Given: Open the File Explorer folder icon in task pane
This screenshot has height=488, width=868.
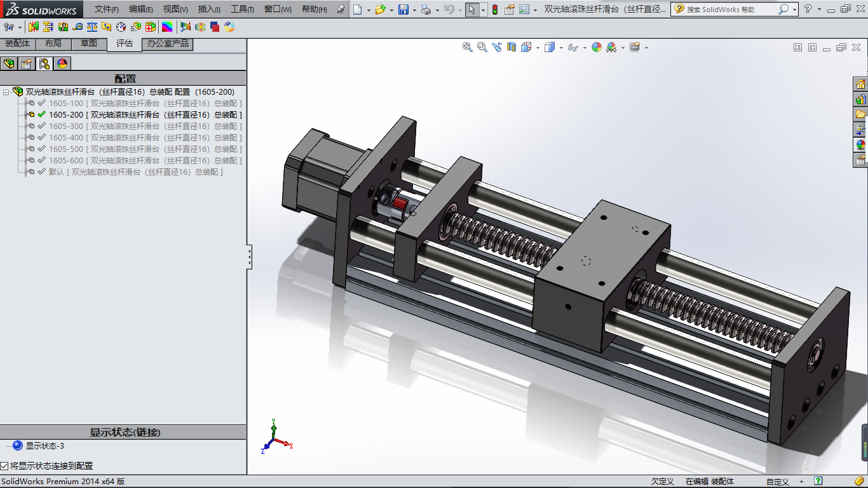Looking at the screenshot, I should pos(860,114).
